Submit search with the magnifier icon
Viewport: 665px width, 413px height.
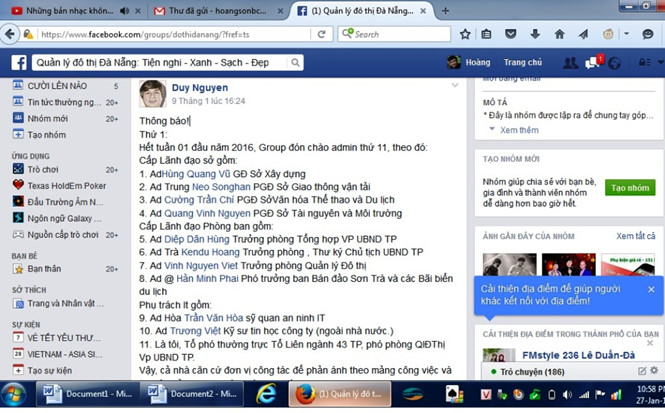[x=295, y=63]
